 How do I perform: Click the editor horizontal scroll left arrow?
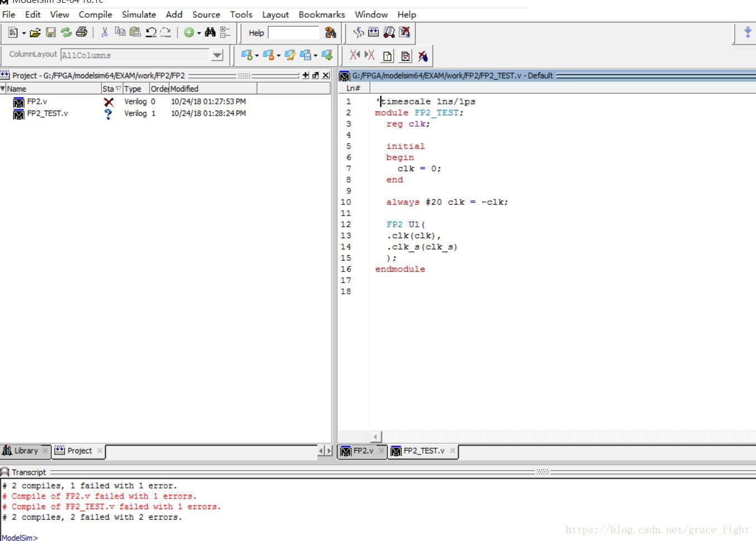pyautogui.click(x=376, y=437)
